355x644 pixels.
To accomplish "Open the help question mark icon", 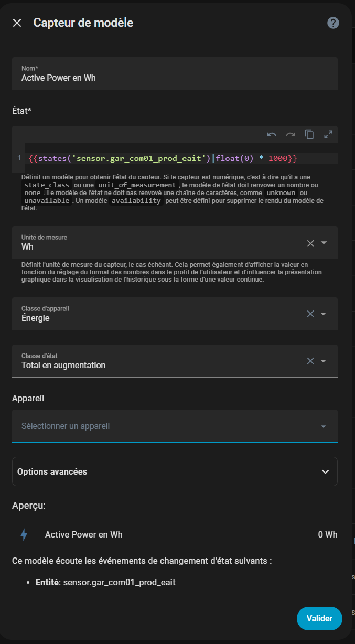I will click(333, 23).
